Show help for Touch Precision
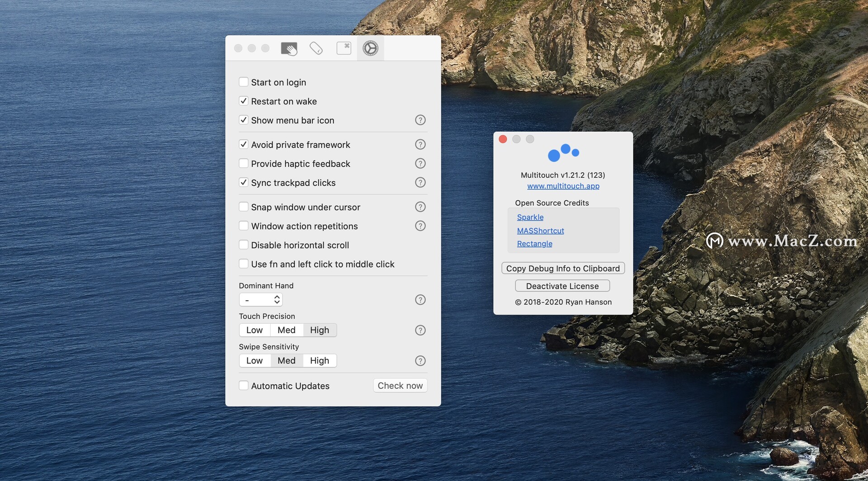 click(x=420, y=330)
